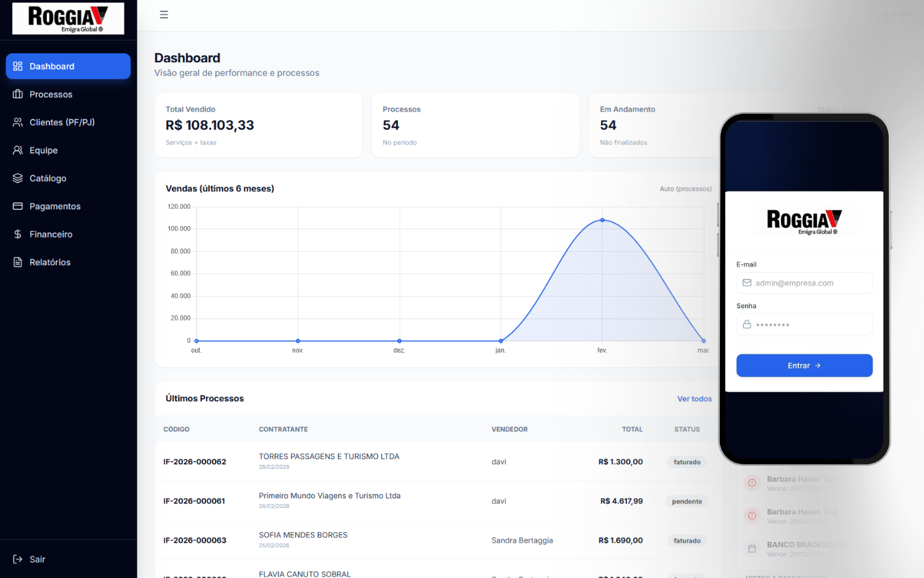924x578 pixels.
Task: Click the admin@empresa.com email input
Action: click(804, 283)
